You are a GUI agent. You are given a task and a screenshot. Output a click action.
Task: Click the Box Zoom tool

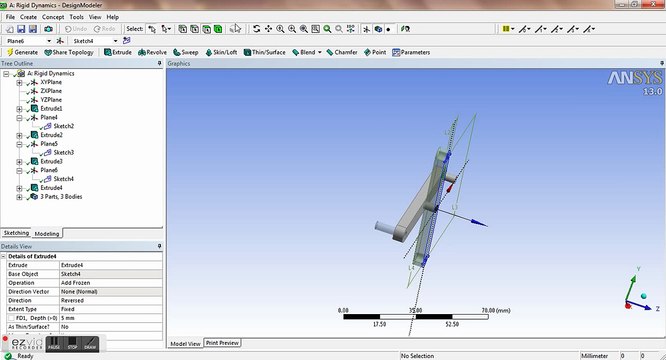292,29
